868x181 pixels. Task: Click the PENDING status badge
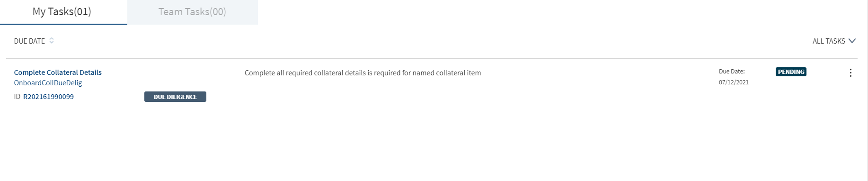(791, 72)
